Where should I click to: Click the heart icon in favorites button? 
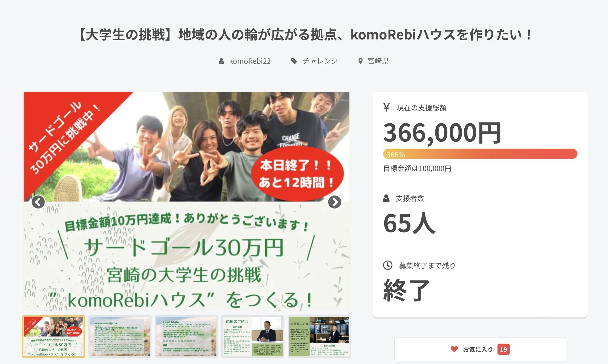pyautogui.click(x=454, y=349)
